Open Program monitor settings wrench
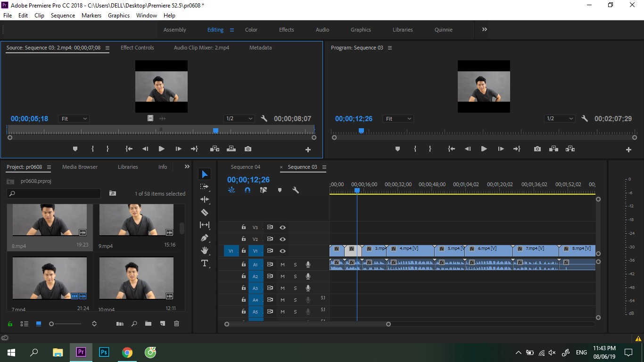 pos(585,119)
